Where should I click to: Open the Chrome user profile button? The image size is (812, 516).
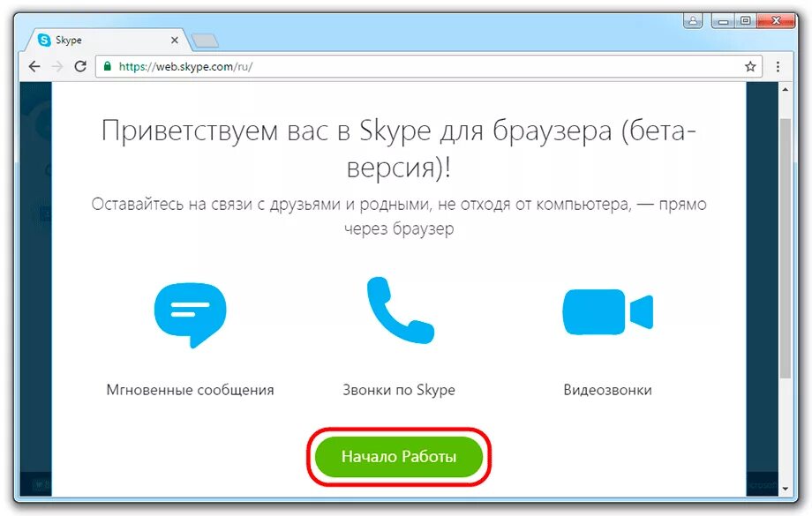[693, 20]
